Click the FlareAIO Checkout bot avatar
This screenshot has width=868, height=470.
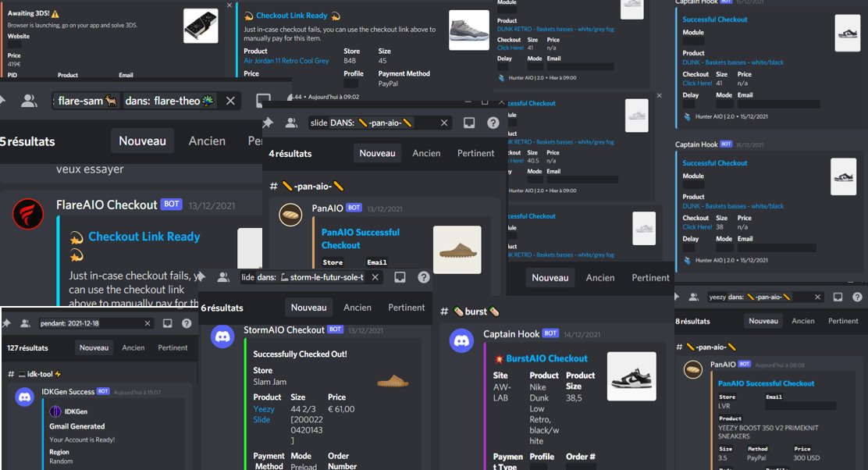coord(28,214)
